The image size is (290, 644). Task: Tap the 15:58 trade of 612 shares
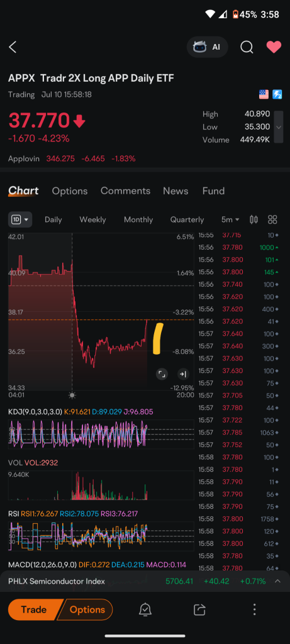(x=238, y=543)
